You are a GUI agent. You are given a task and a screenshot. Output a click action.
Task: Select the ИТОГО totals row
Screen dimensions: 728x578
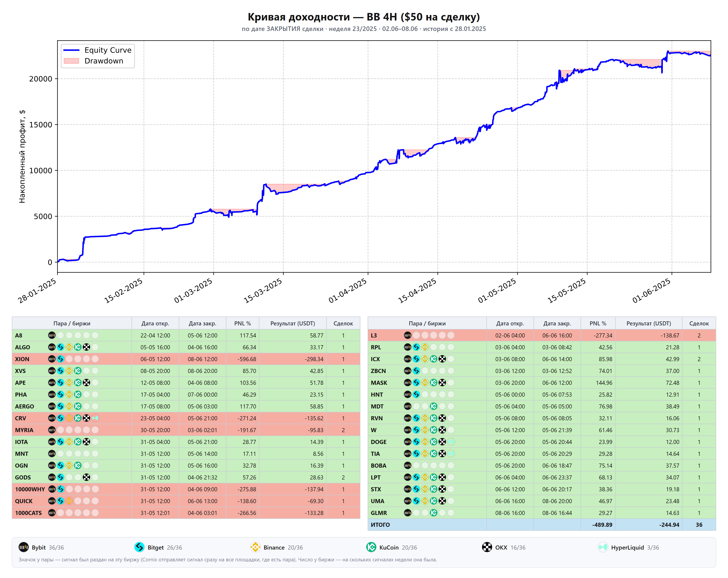click(x=542, y=525)
